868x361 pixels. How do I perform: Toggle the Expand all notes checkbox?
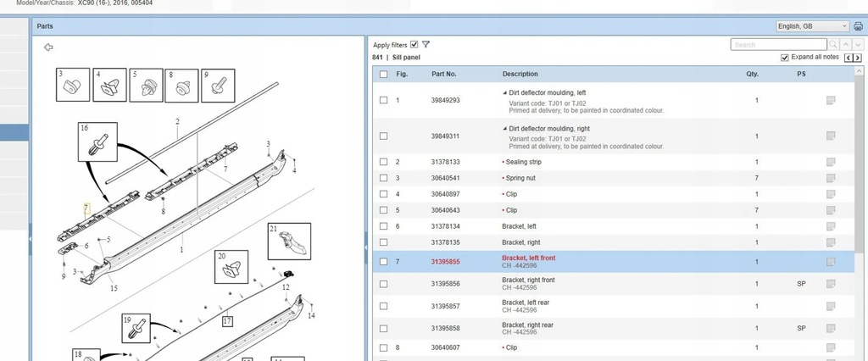coord(784,58)
